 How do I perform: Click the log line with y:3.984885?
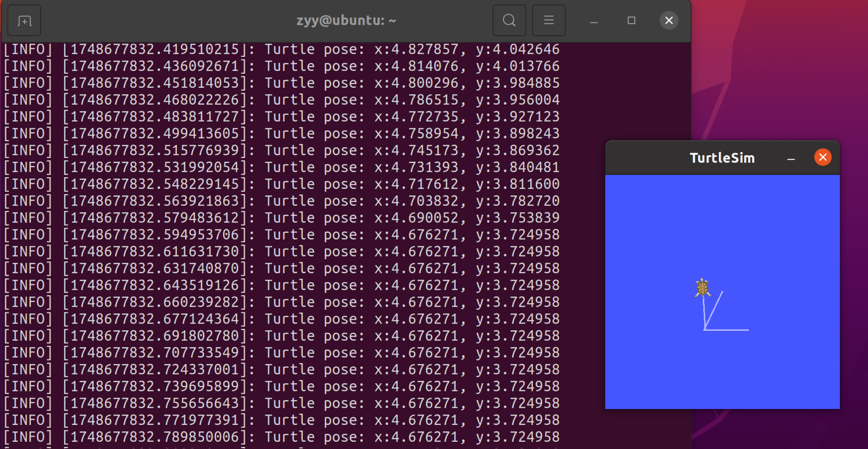coord(281,83)
